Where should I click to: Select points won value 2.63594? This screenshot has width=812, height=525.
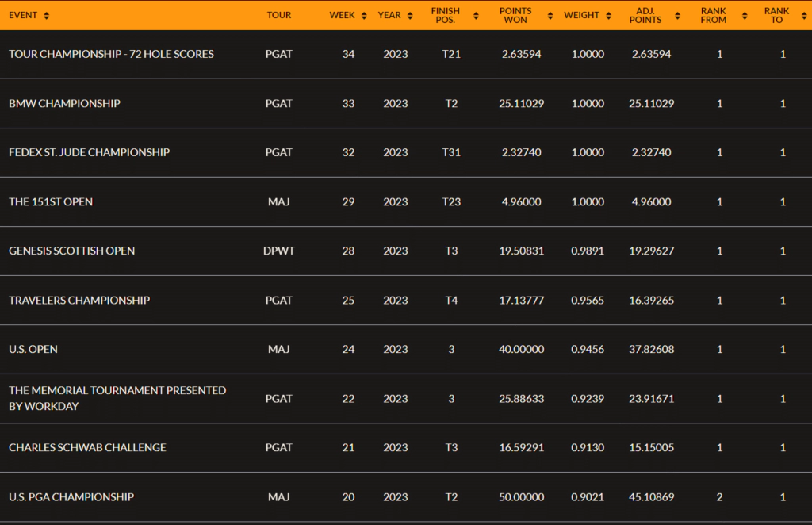click(x=521, y=54)
